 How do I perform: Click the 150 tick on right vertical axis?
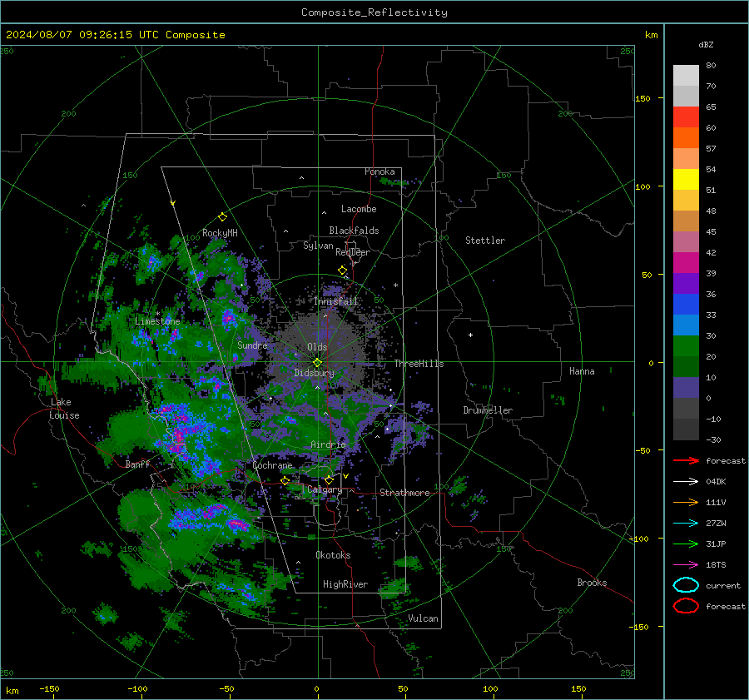click(642, 98)
